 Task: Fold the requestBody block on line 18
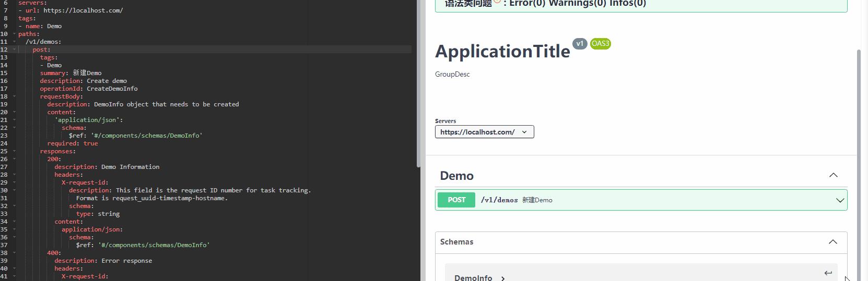click(14, 96)
